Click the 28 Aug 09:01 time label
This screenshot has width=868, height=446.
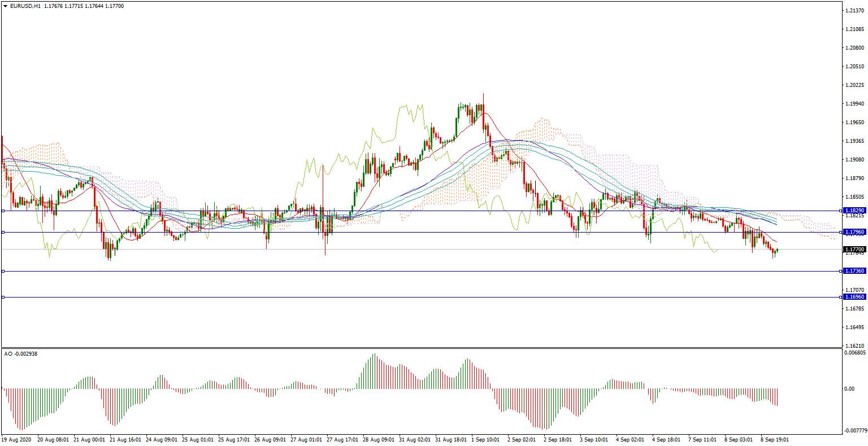(379, 439)
